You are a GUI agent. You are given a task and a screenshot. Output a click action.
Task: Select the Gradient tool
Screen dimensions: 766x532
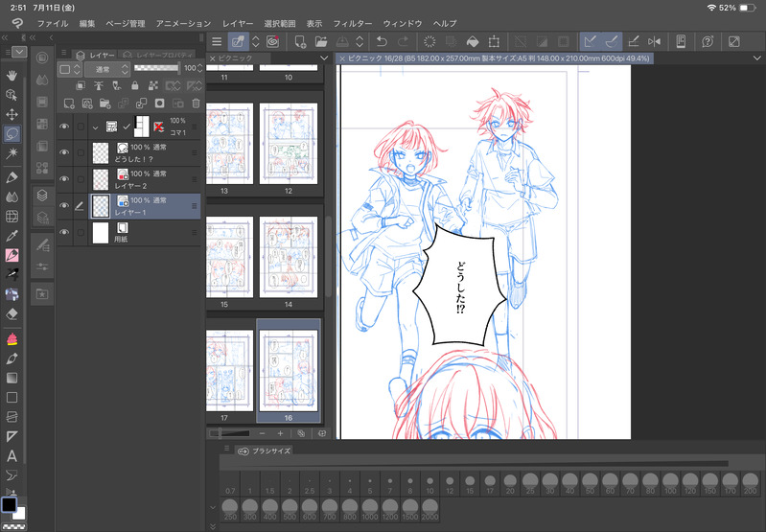pyautogui.click(x=12, y=378)
